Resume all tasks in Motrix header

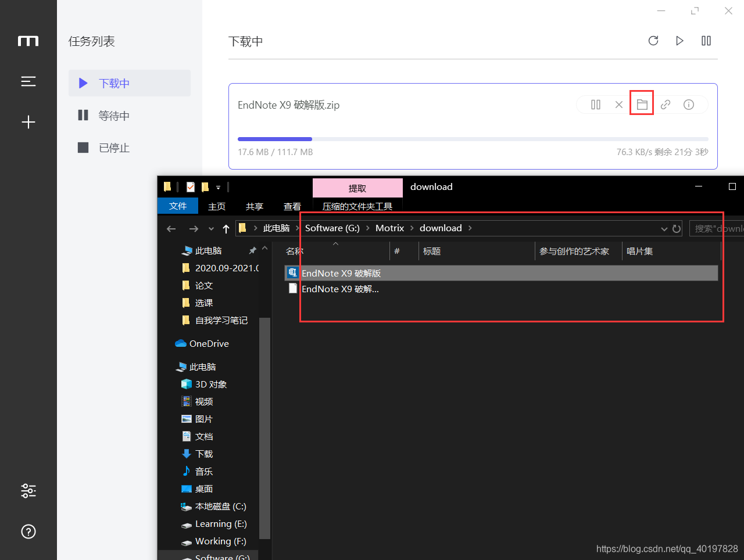[x=679, y=41]
